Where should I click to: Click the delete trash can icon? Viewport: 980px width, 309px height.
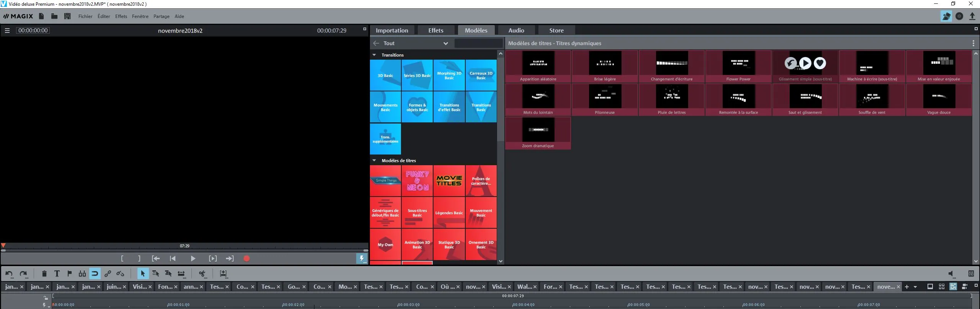click(x=44, y=273)
